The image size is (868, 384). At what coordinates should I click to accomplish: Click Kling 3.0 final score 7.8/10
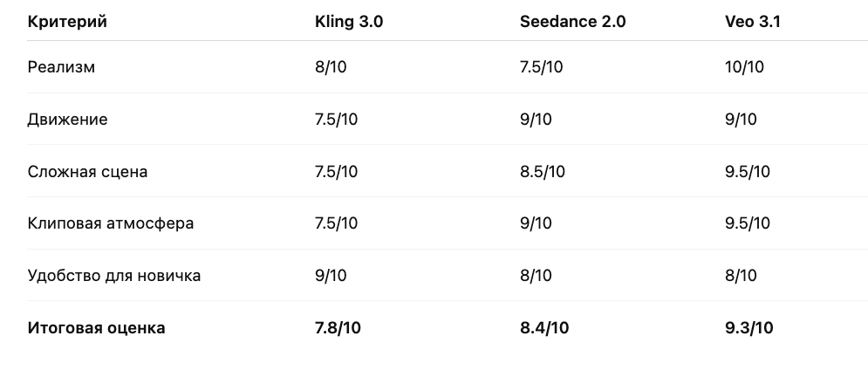tap(338, 328)
